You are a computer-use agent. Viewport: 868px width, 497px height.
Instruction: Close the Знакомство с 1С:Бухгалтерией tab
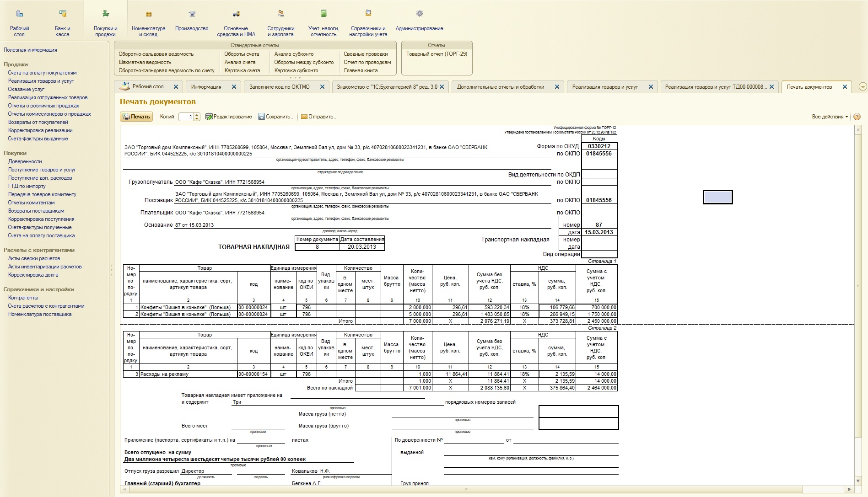(442, 87)
